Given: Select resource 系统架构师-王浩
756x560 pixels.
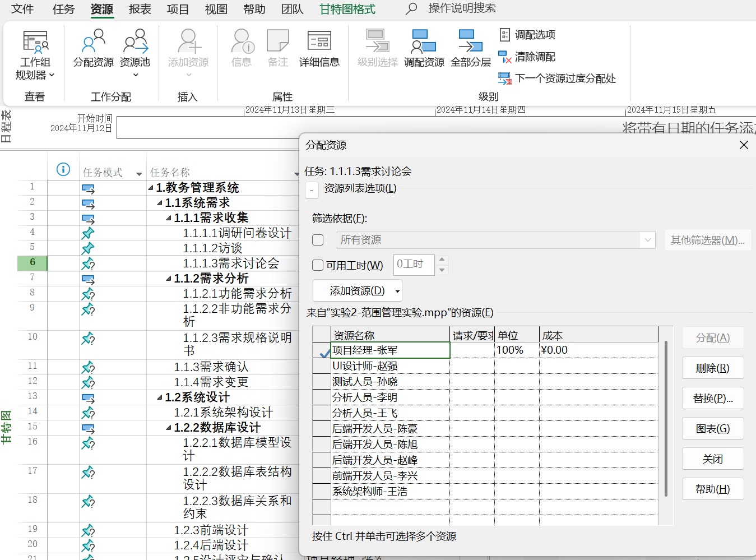Looking at the screenshot, I should click(485, 492).
